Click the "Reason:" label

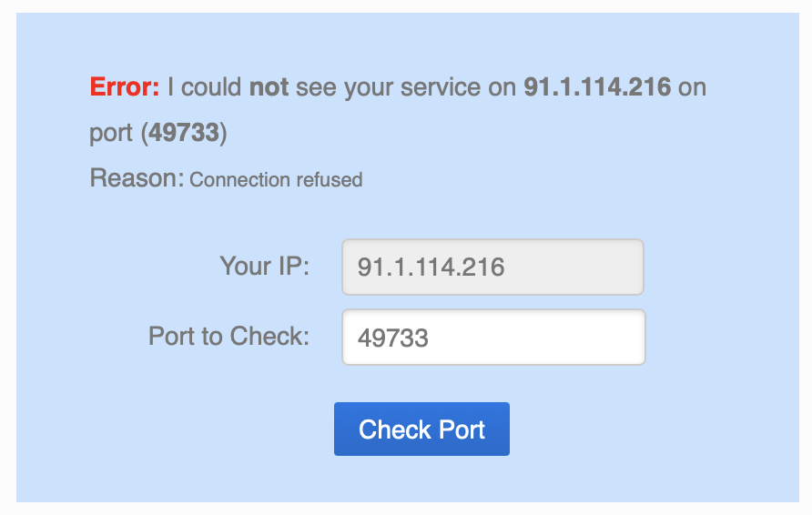(137, 178)
